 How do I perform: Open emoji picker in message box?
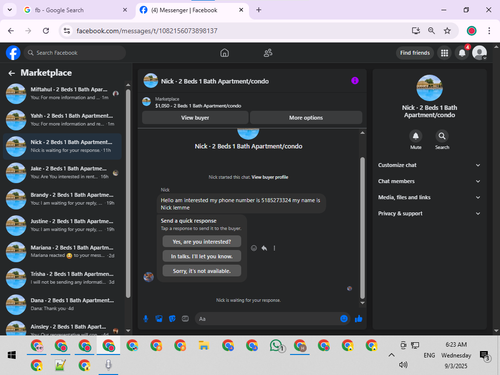tap(344, 319)
